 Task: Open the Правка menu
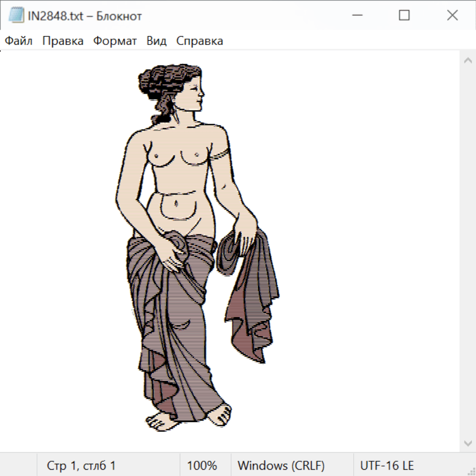pyautogui.click(x=62, y=41)
